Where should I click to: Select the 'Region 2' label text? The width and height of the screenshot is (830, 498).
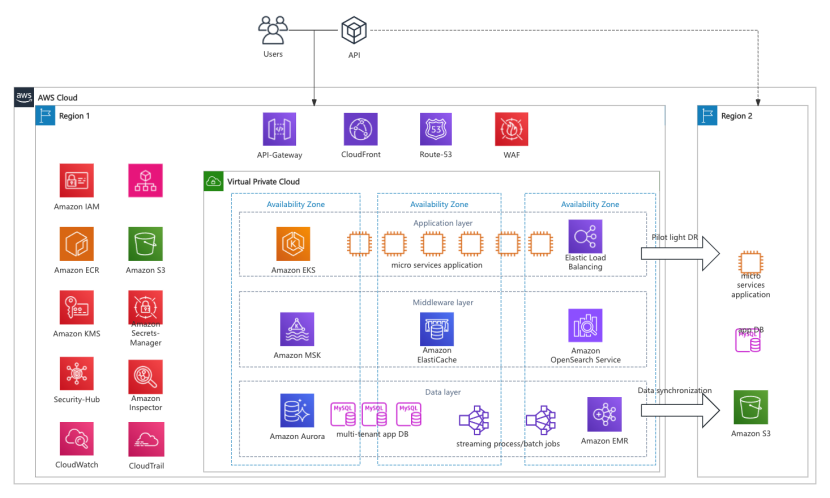(x=737, y=116)
